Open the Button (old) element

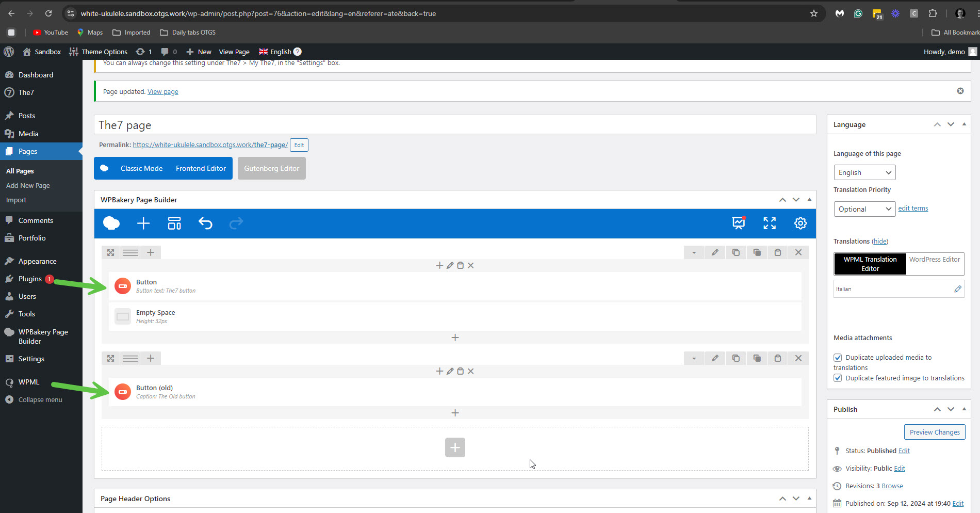[x=455, y=392]
